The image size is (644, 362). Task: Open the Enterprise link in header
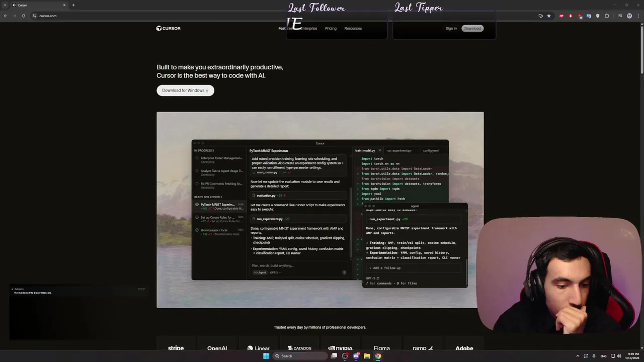click(x=308, y=28)
